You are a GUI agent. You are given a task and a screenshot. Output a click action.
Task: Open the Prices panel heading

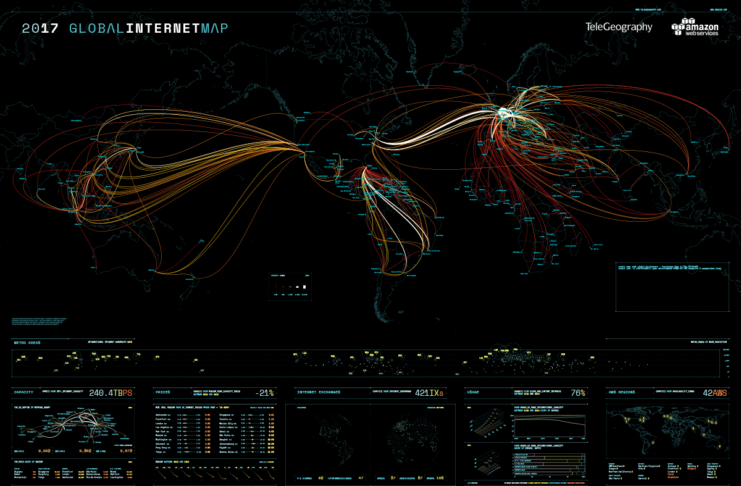point(166,393)
